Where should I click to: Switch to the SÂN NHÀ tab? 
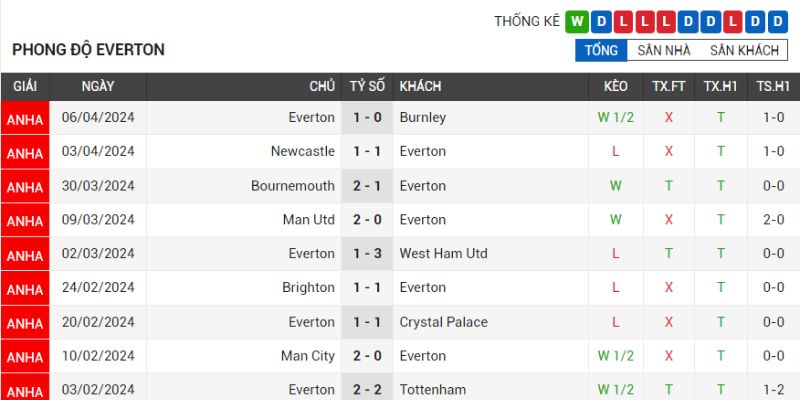click(x=664, y=50)
